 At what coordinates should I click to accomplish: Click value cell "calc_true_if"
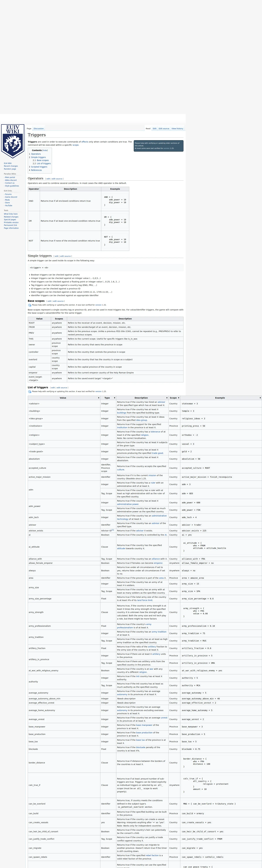click(x=64, y=785)
